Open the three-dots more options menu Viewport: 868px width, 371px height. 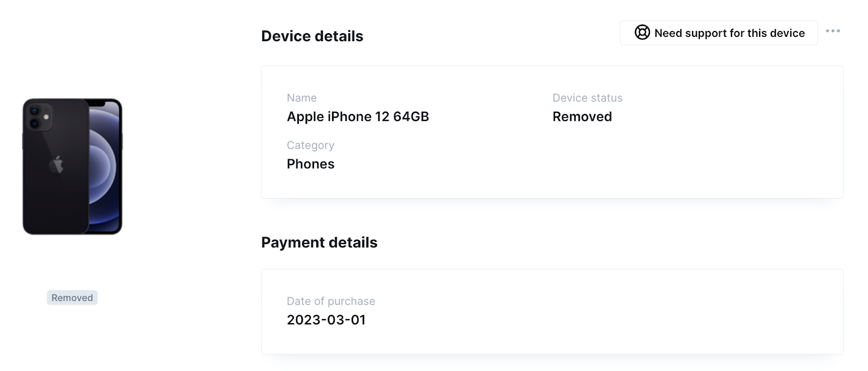click(x=833, y=31)
